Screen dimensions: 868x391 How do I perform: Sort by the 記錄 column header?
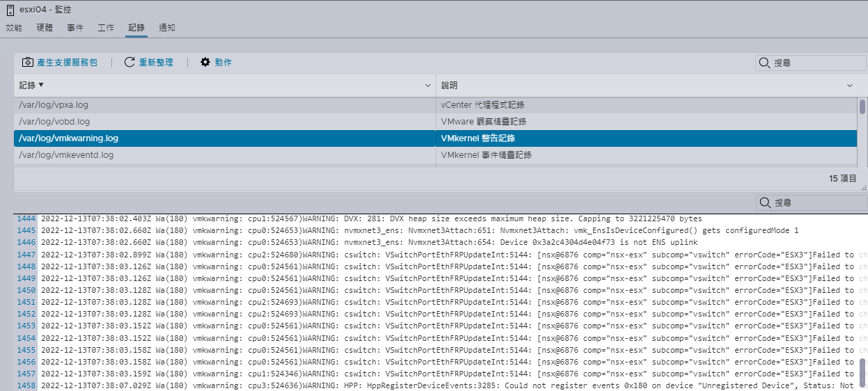coord(31,85)
